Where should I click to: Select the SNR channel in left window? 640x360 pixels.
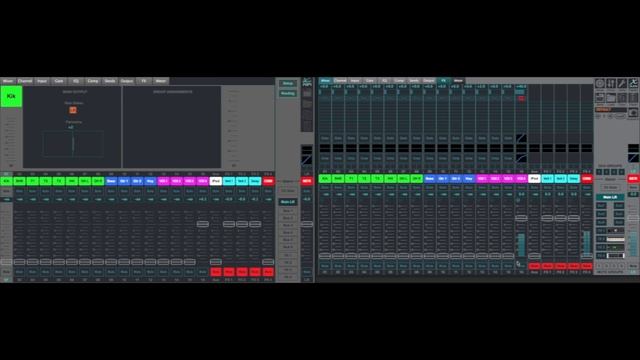click(x=19, y=181)
